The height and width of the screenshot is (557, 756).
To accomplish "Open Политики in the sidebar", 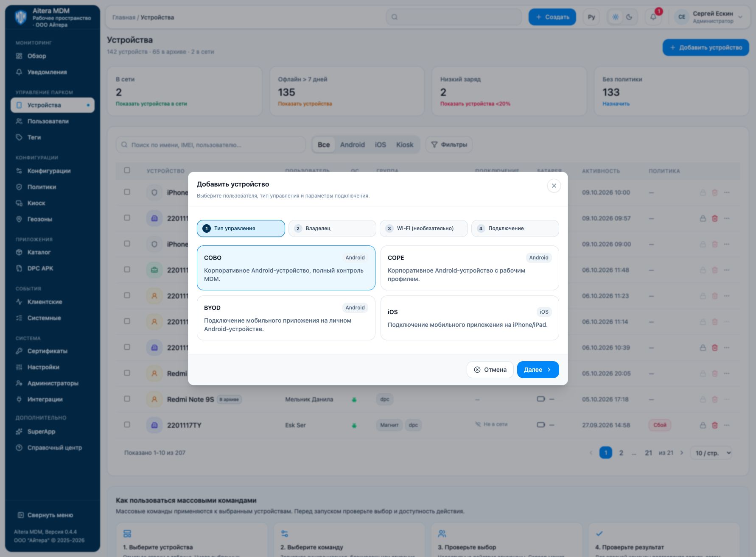I will 53,187.
